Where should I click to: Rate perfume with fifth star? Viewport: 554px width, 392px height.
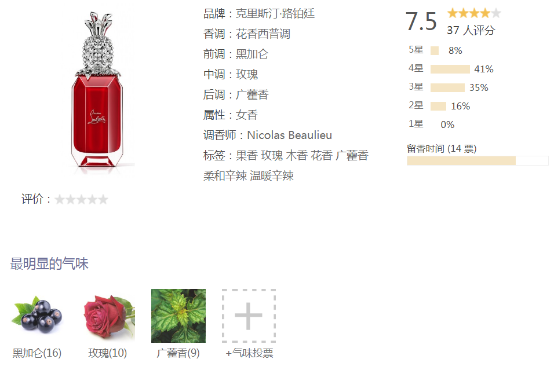coord(103,200)
